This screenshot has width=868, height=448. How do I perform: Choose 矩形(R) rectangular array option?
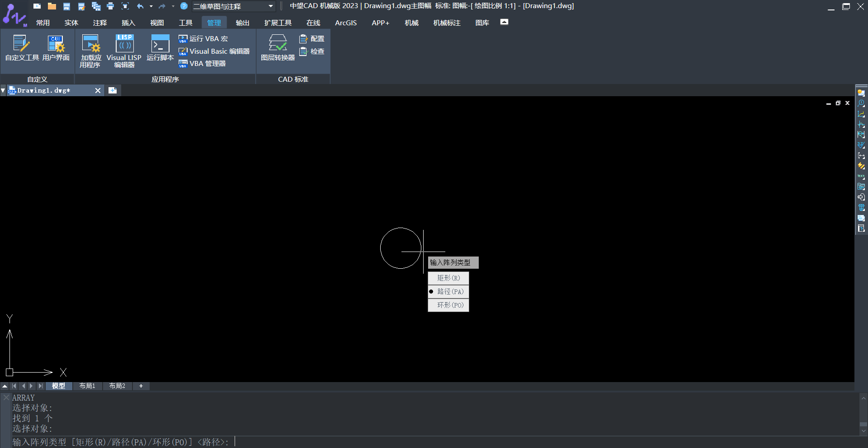448,278
